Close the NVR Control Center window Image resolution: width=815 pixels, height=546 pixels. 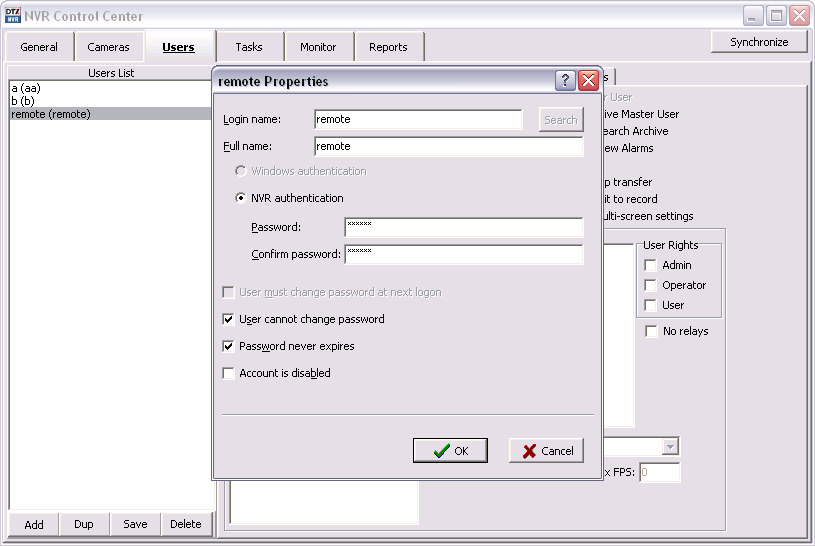[x=799, y=16]
